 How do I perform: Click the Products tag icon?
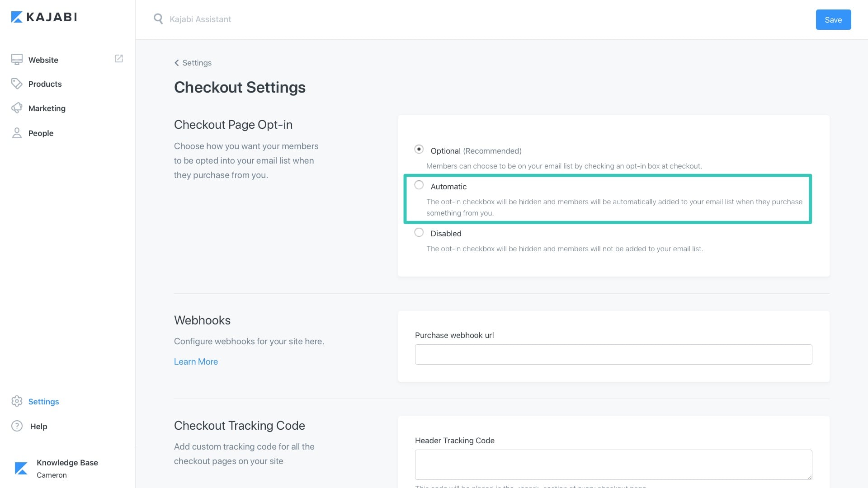click(x=17, y=84)
